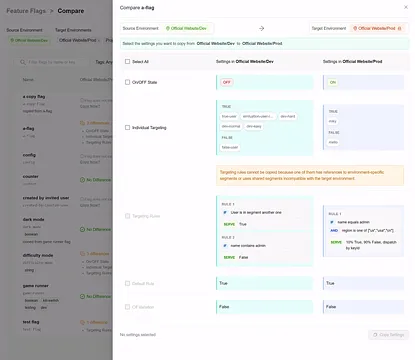The image size is (415, 360).
Task: Click the Copy Settings button
Action: (x=389, y=335)
